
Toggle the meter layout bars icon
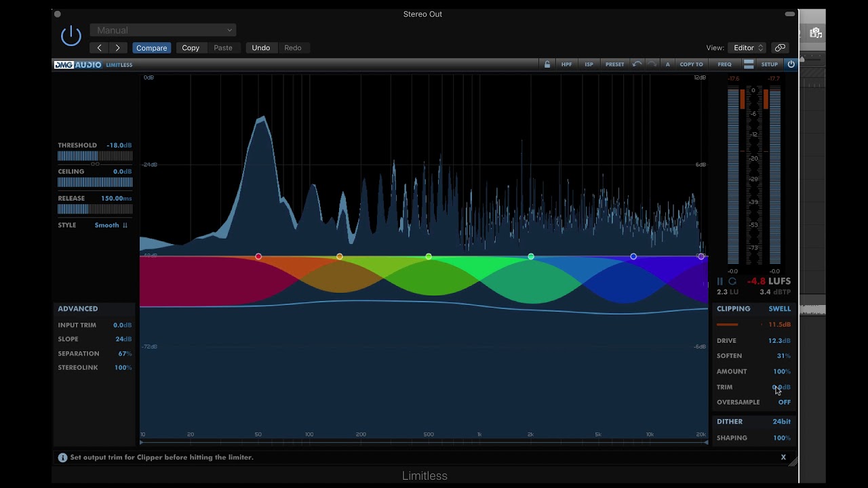click(749, 64)
